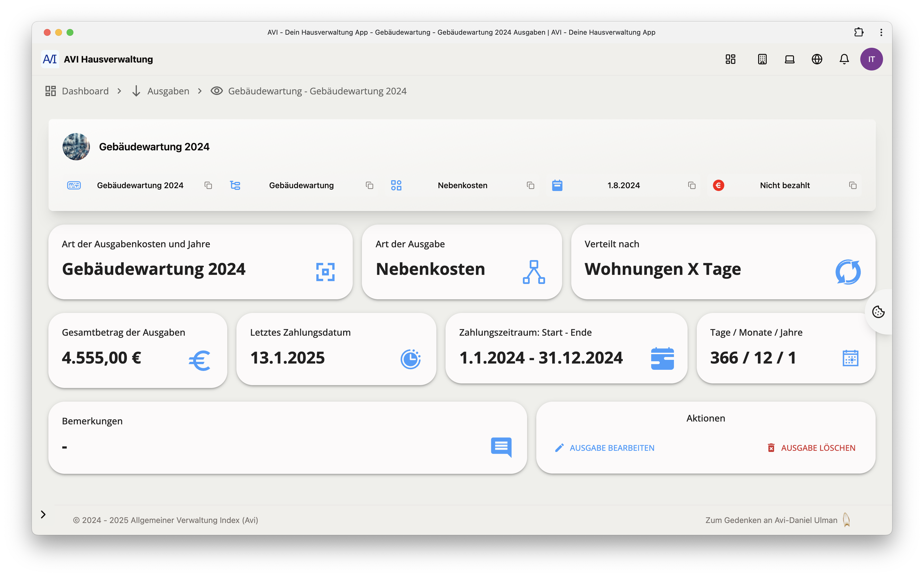The height and width of the screenshot is (577, 924).
Task: Copy the Gebäudewartung 2024 name field
Action: (208, 185)
